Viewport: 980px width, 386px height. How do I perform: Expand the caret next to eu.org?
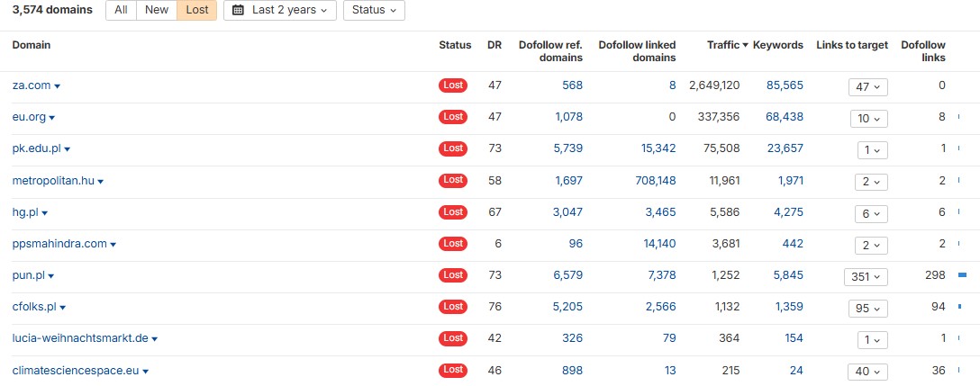coord(52,118)
